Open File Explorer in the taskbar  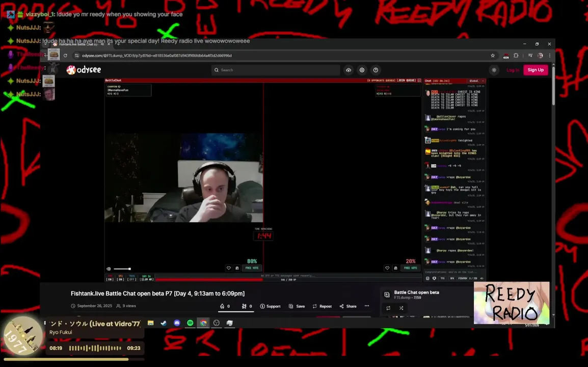[x=151, y=323]
